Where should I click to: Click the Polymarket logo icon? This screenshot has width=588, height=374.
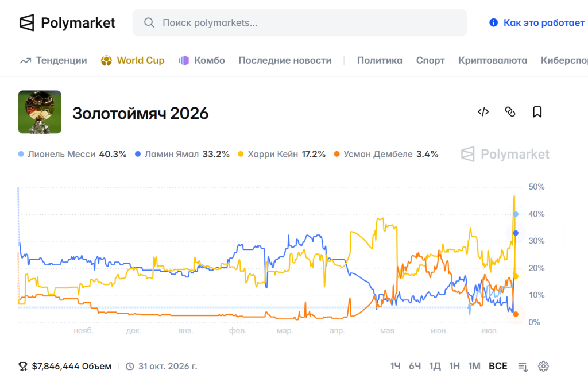[x=26, y=23]
